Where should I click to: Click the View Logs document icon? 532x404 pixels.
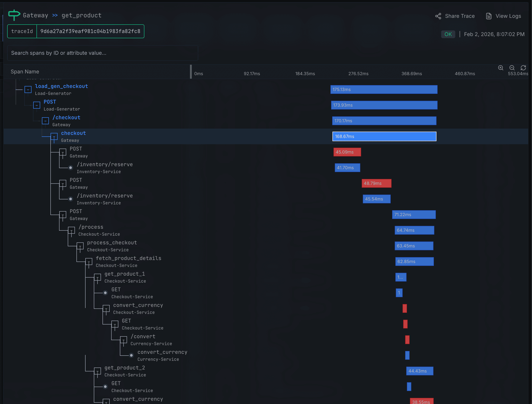pos(489,16)
